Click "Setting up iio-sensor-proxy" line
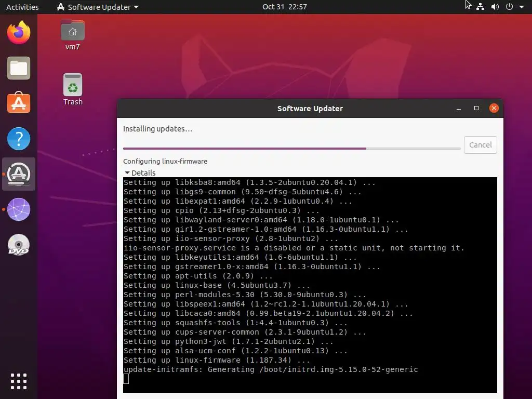This screenshot has width=532, height=399. tap(231, 238)
